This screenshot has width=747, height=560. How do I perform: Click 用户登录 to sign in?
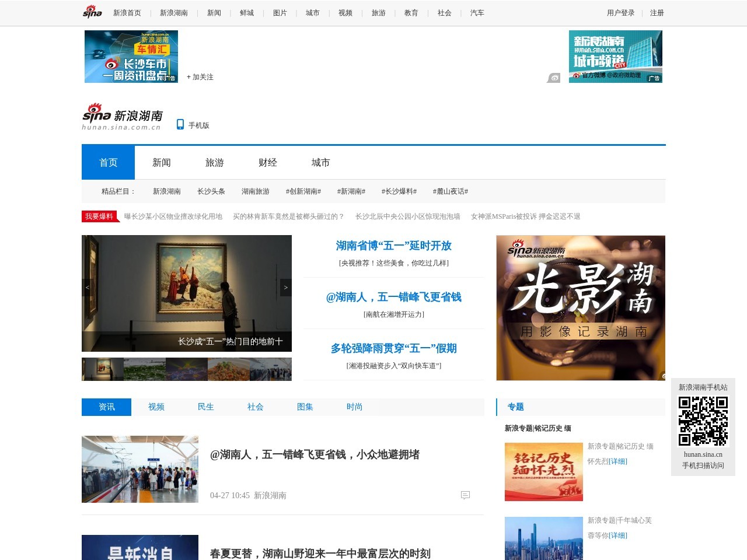click(621, 13)
